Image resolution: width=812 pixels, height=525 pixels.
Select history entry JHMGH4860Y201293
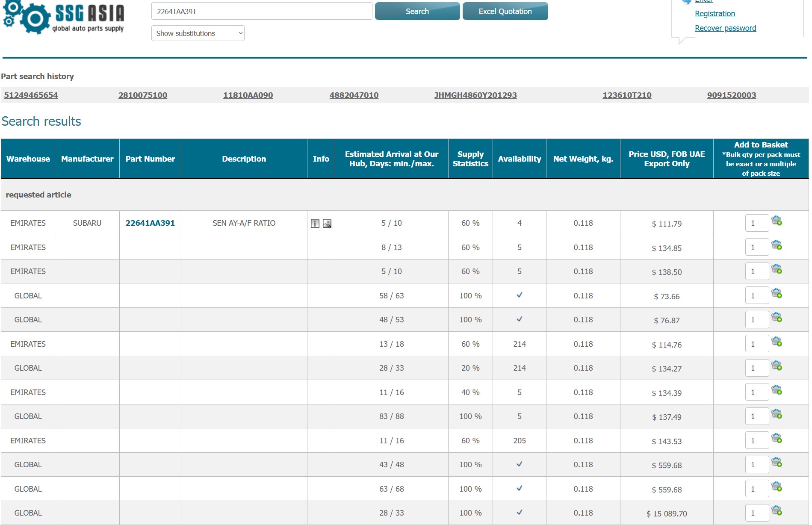[475, 95]
